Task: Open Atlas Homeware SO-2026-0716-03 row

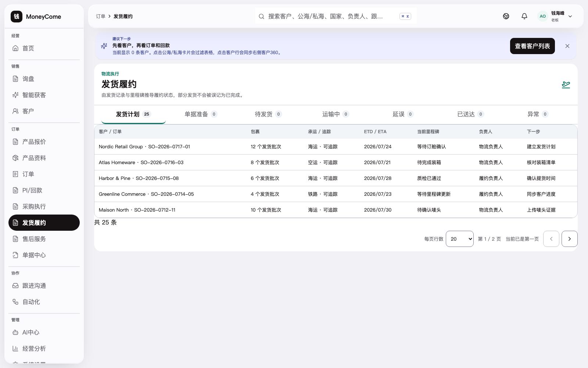Action: point(336,162)
